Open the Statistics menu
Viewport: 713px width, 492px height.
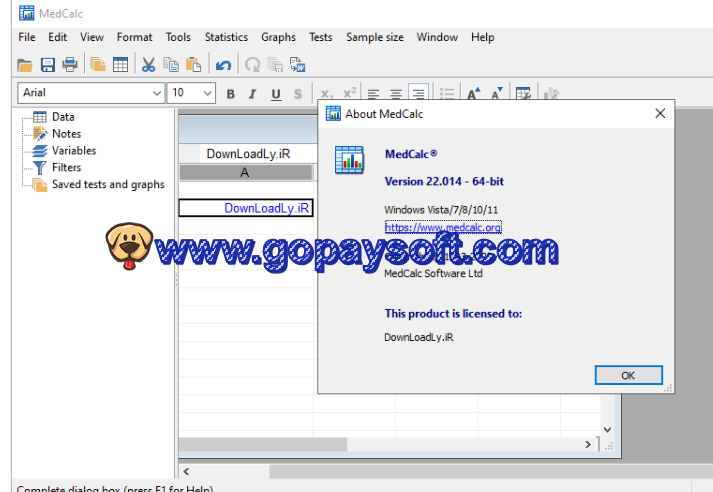click(x=226, y=37)
